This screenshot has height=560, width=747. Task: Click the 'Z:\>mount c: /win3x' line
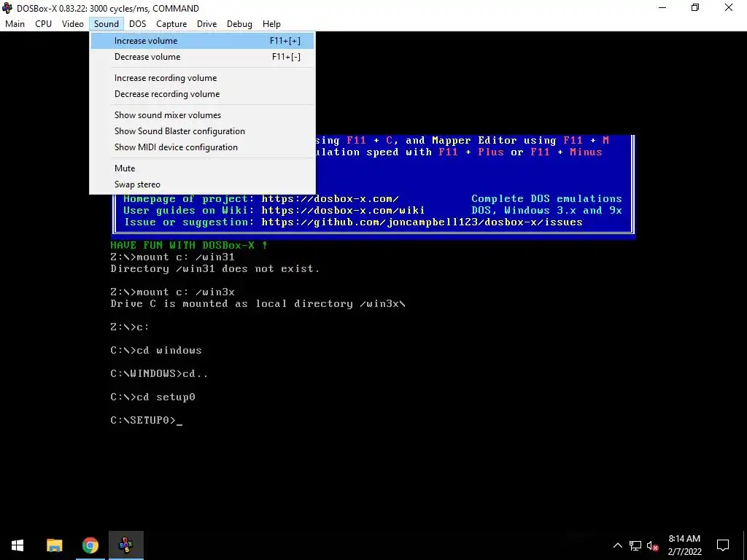(x=172, y=292)
